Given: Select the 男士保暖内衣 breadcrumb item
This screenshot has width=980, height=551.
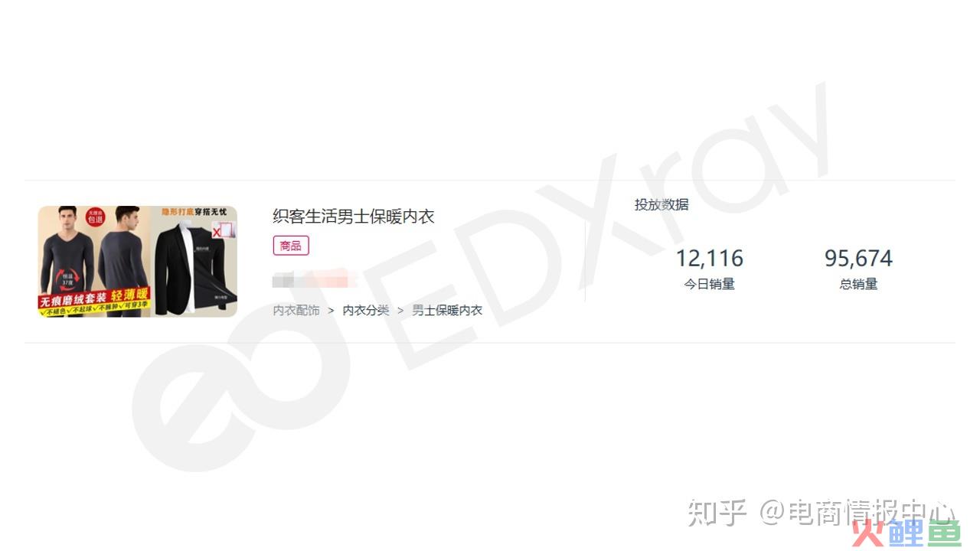Looking at the screenshot, I should point(447,310).
